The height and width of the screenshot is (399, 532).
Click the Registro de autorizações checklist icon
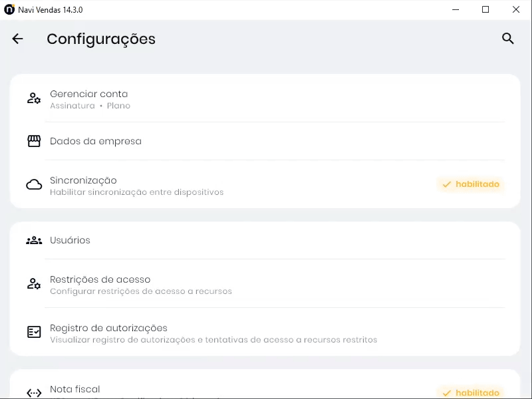34,332
